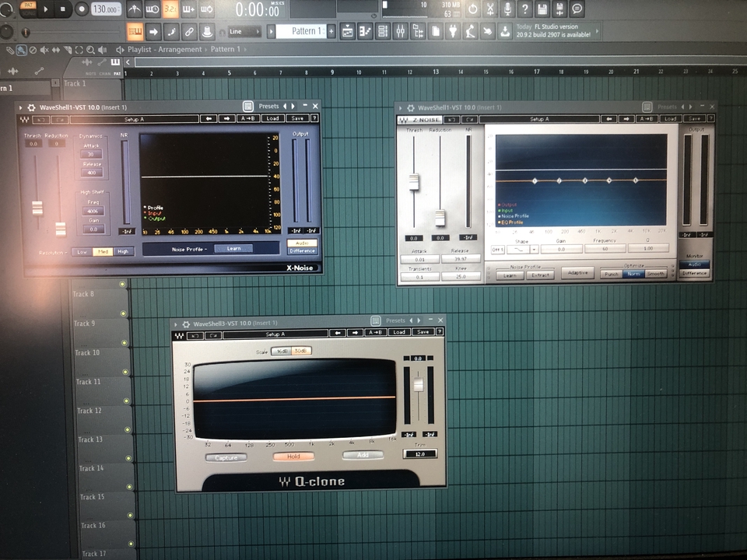Toggle the link/multilink controllers icon
This screenshot has height=560, width=747.
(x=189, y=32)
